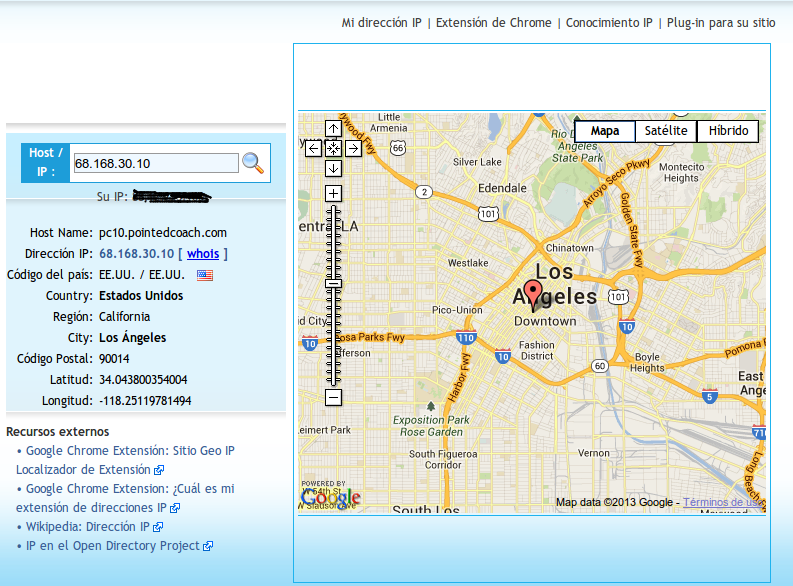Click the whois link
This screenshot has height=586, width=793.
pyautogui.click(x=203, y=254)
